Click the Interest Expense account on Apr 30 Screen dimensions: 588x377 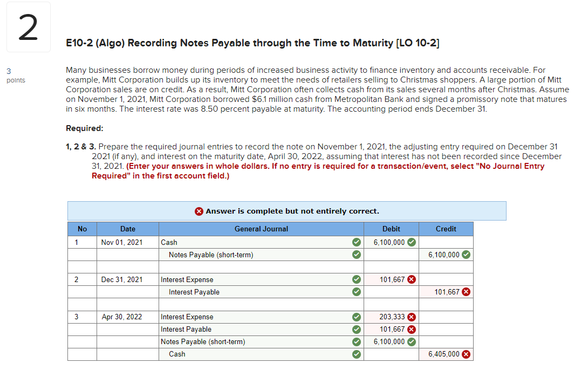point(261,317)
